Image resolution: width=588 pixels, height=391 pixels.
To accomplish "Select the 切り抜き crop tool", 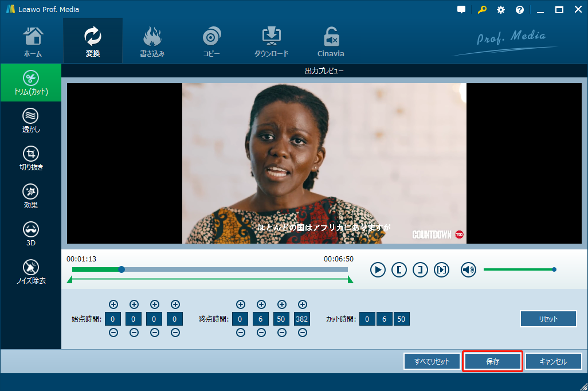I will click(x=30, y=159).
